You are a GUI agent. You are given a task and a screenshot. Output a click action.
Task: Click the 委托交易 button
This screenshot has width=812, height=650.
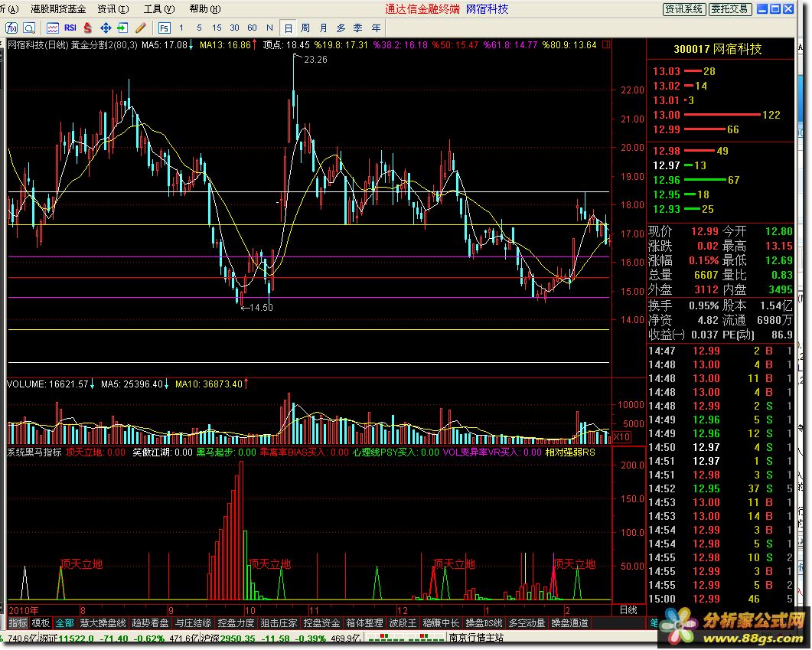point(729,9)
